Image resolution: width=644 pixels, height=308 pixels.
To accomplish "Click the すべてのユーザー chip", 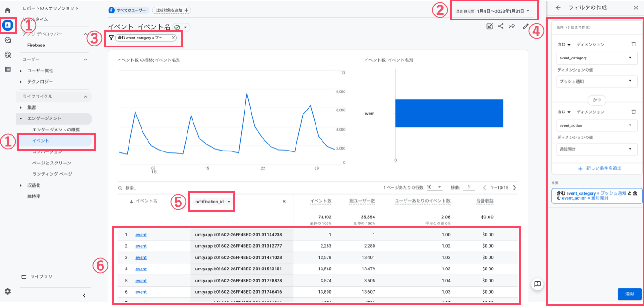I will pos(128,10).
